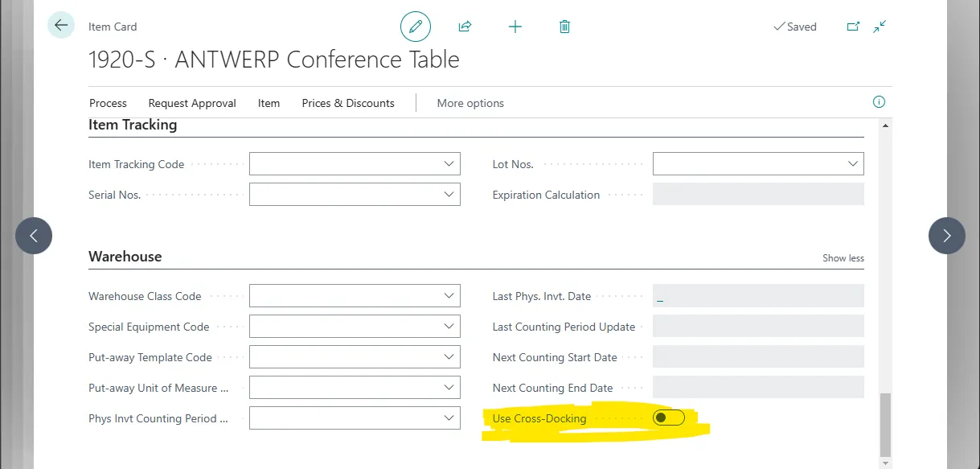The image size is (980, 469).
Task: Click the Put-away Template Code label
Action: [150, 357]
